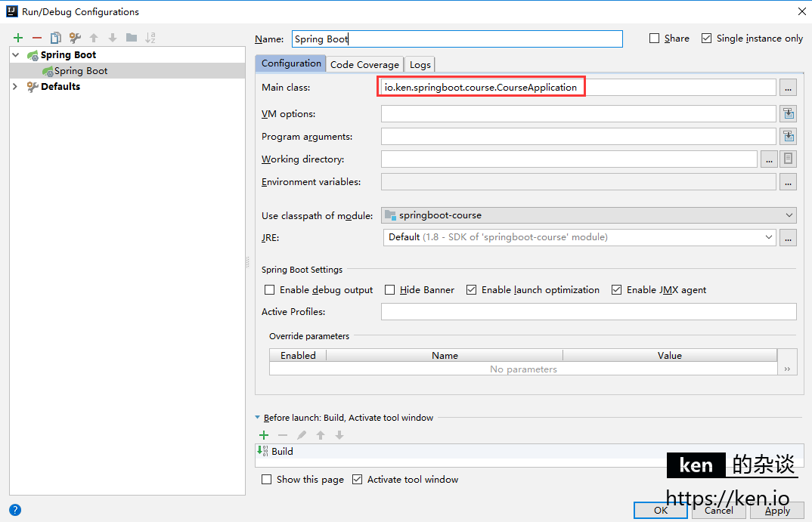Click the Value column header
This screenshot has height=522, width=812.
point(670,355)
